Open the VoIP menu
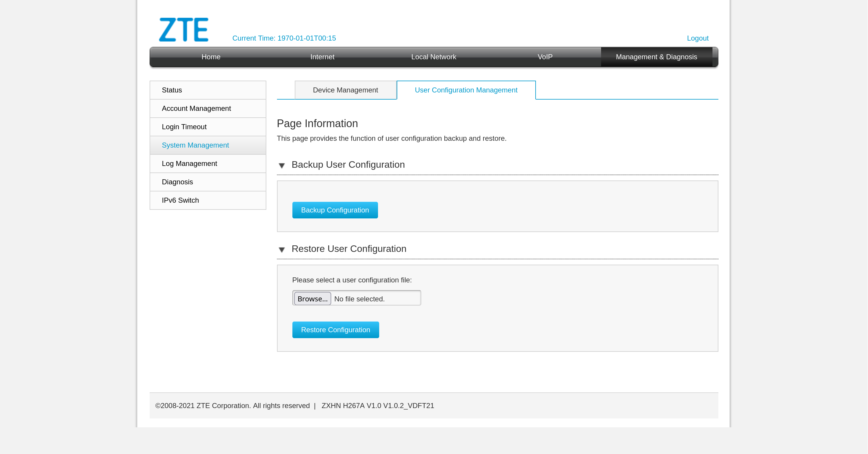This screenshot has width=868, height=454. click(x=545, y=57)
